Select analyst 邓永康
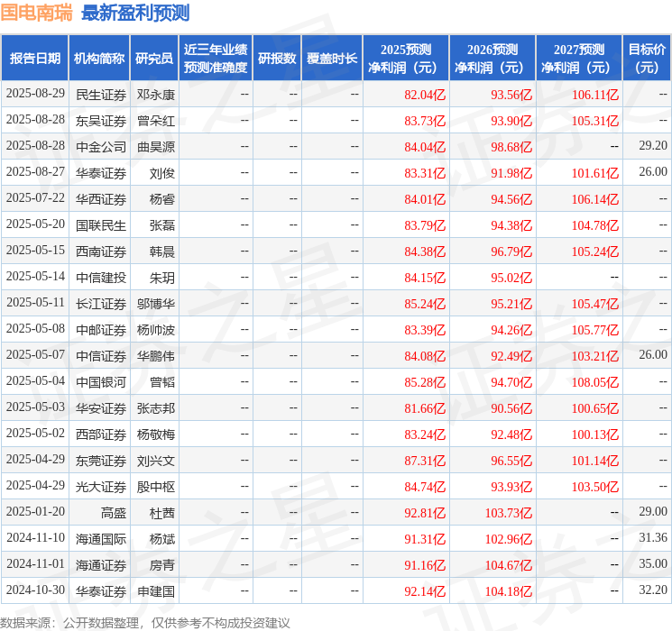This screenshot has height=631, width=672. [155, 95]
